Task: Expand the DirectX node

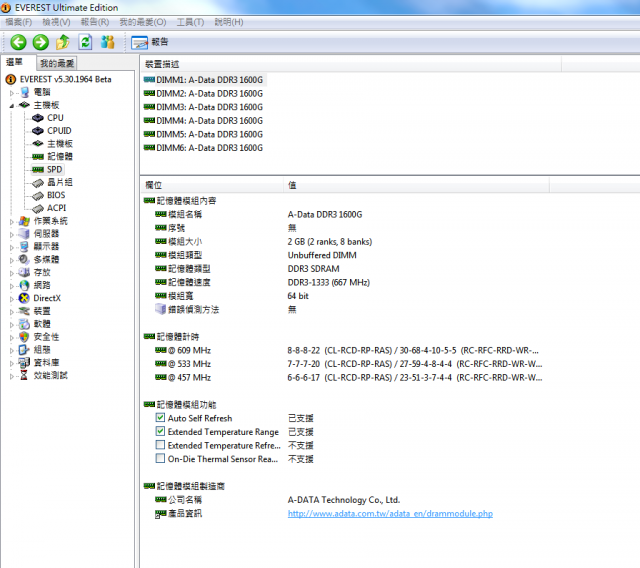Action: [x=11, y=299]
